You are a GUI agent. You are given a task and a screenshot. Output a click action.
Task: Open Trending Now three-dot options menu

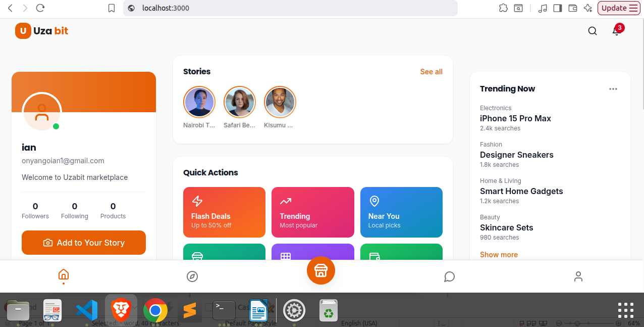click(613, 89)
